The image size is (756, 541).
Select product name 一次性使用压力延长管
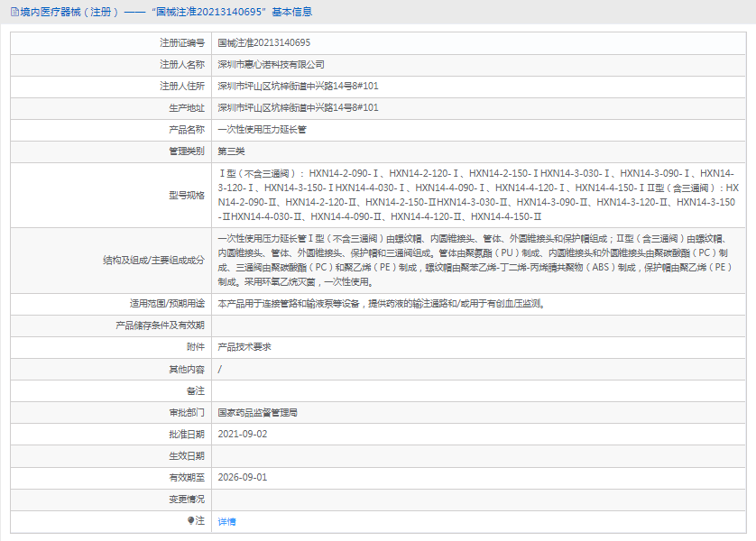point(262,130)
